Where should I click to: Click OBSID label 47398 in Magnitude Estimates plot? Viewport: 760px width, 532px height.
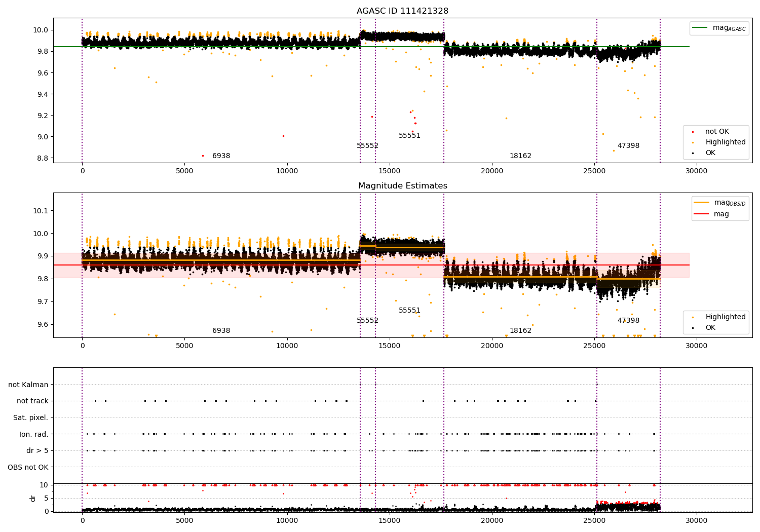coord(628,321)
